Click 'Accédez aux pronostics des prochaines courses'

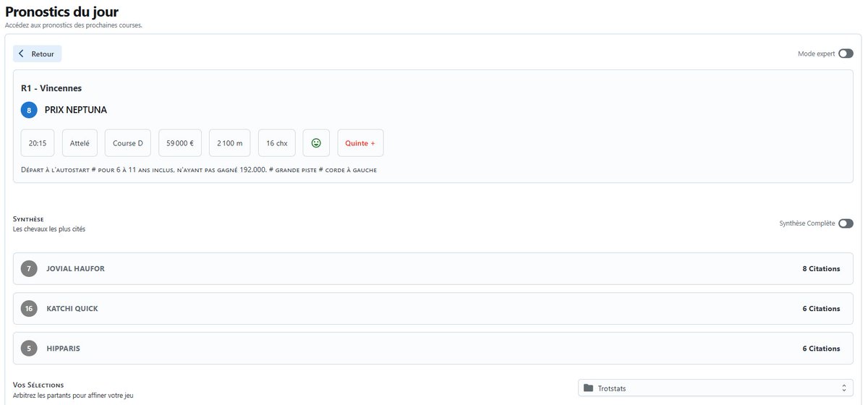coord(74,25)
